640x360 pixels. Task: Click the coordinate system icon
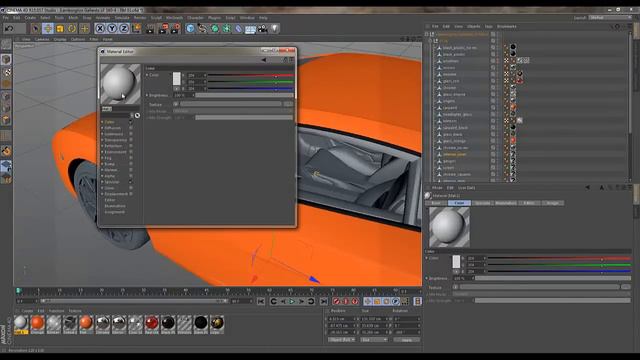136,28
